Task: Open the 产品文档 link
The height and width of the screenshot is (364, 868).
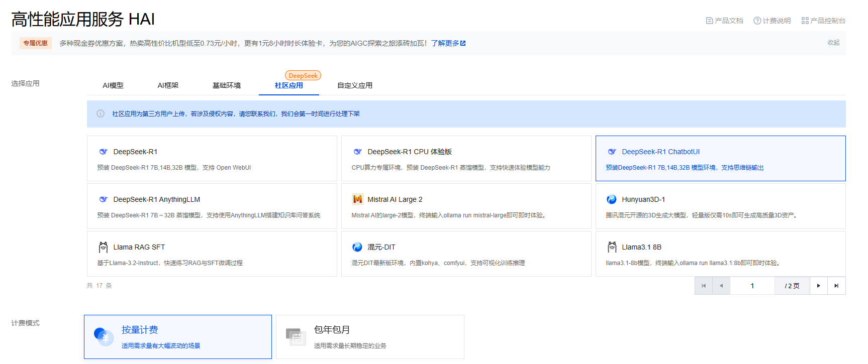Action: (x=724, y=21)
